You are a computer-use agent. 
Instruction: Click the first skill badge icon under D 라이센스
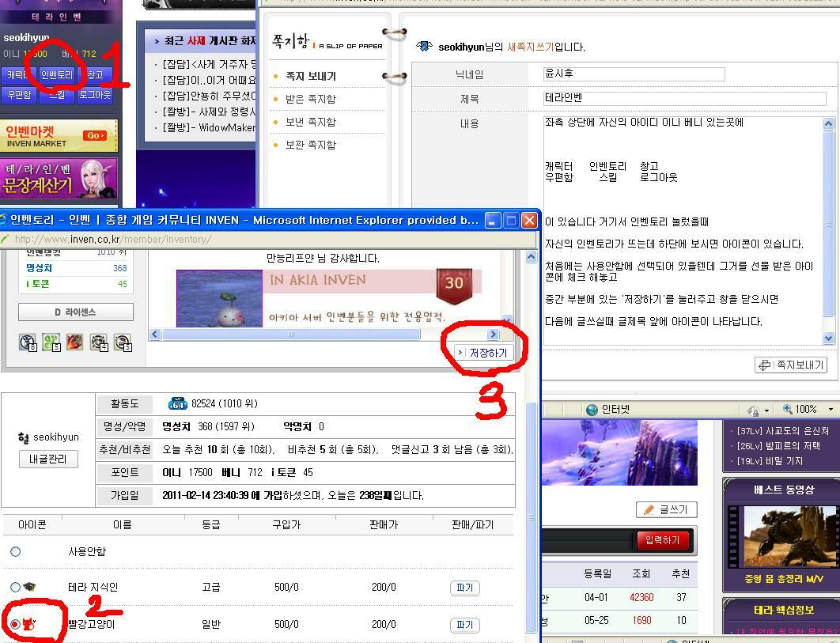tap(28, 342)
